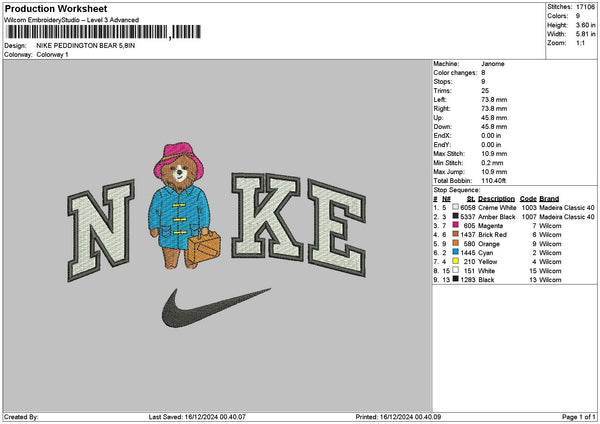This screenshot has width=600, height=424.
Task: Click 'Wilcom EmbroideryStudio – Level 3 Advanced' text
Action: click(72, 20)
